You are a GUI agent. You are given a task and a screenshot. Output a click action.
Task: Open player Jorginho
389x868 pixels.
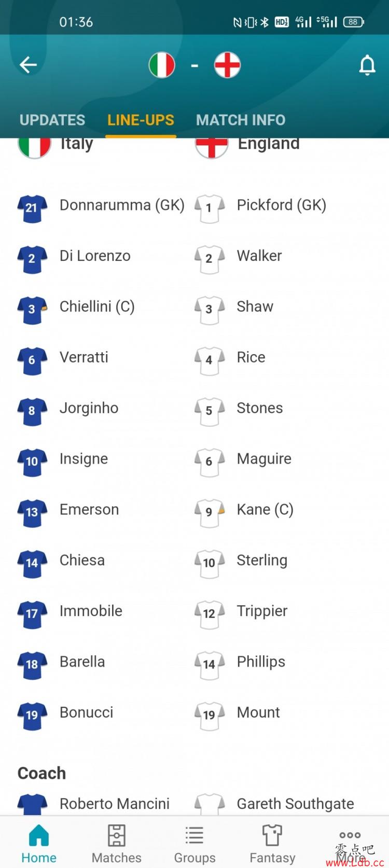tap(89, 408)
